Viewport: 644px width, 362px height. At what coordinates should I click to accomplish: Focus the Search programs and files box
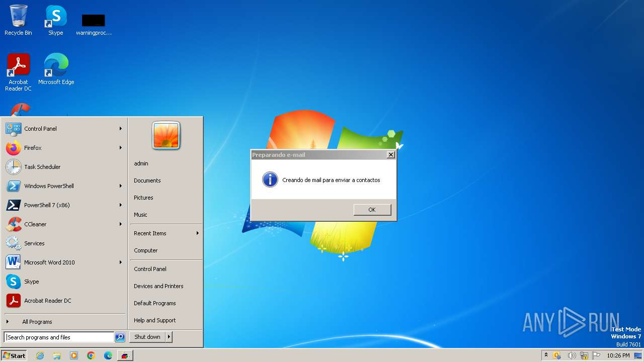click(x=59, y=337)
